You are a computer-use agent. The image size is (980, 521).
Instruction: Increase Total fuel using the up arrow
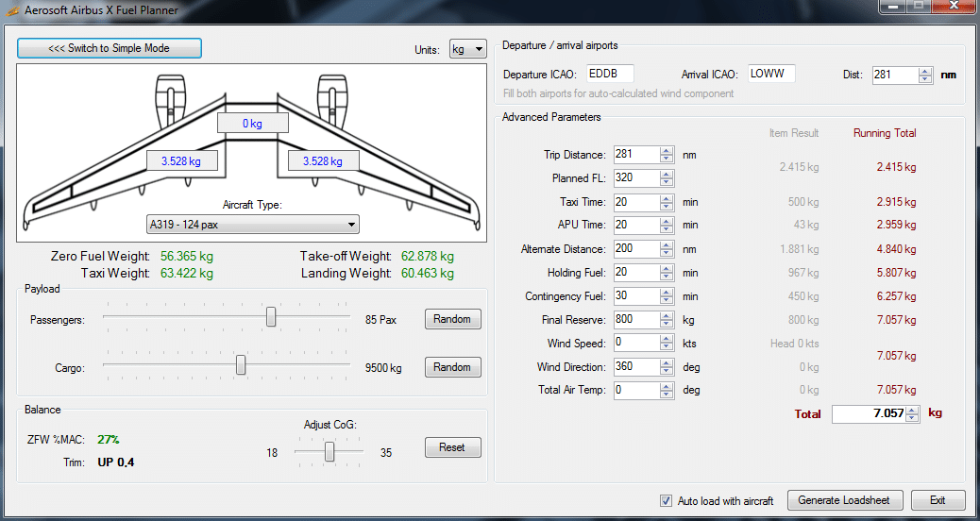[911, 409]
